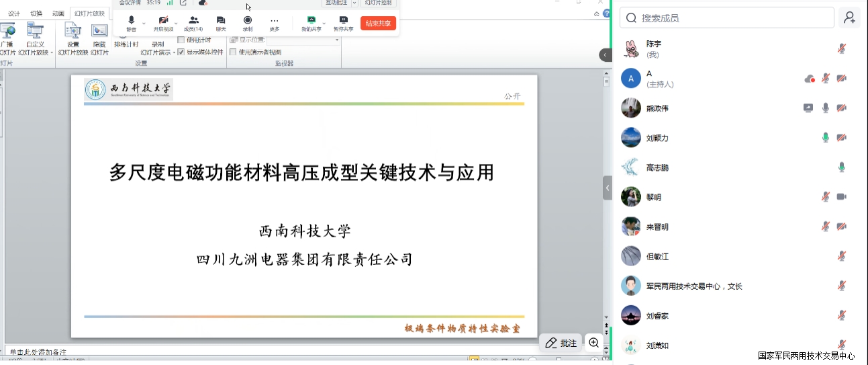This screenshot has height=365, width=868.
Task: Open 会议详情 meeting details
Action: (x=130, y=3)
